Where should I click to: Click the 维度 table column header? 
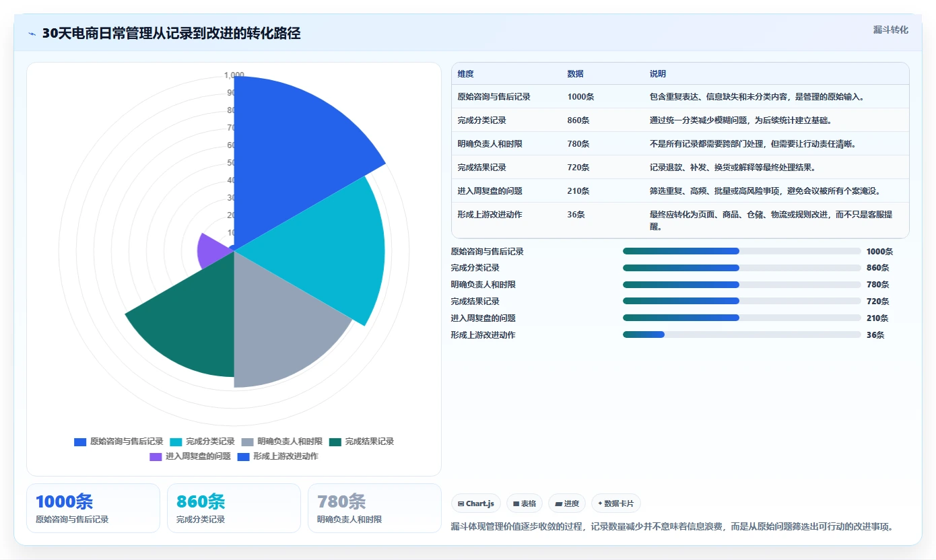(x=465, y=74)
